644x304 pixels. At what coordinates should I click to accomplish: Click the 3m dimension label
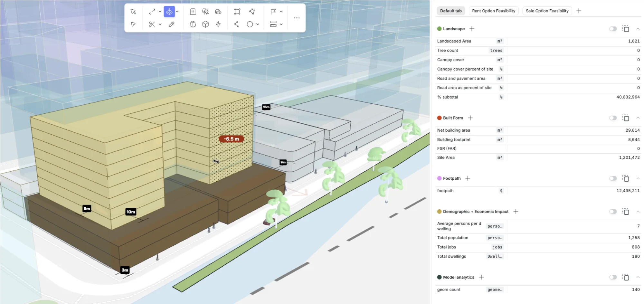click(125, 270)
